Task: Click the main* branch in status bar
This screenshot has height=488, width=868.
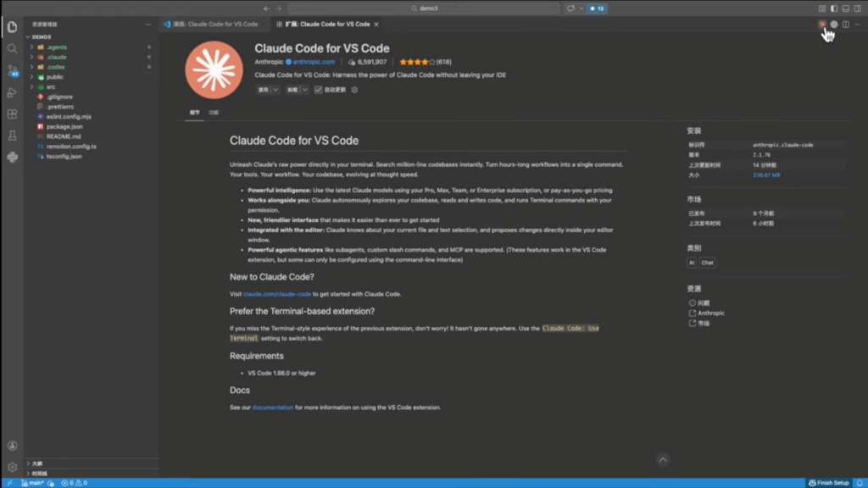Action: click(x=33, y=483)
